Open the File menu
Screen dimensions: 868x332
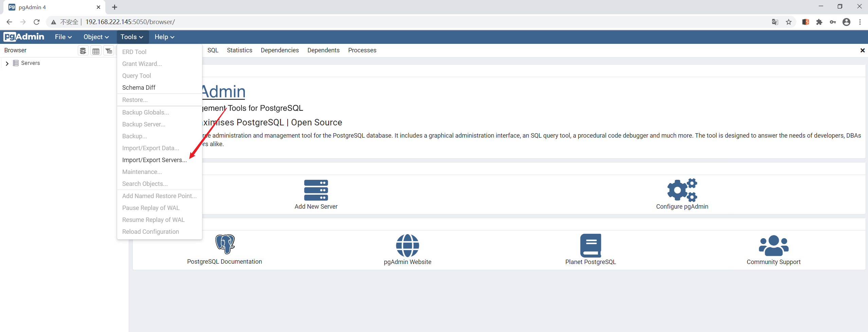point(63,37)
